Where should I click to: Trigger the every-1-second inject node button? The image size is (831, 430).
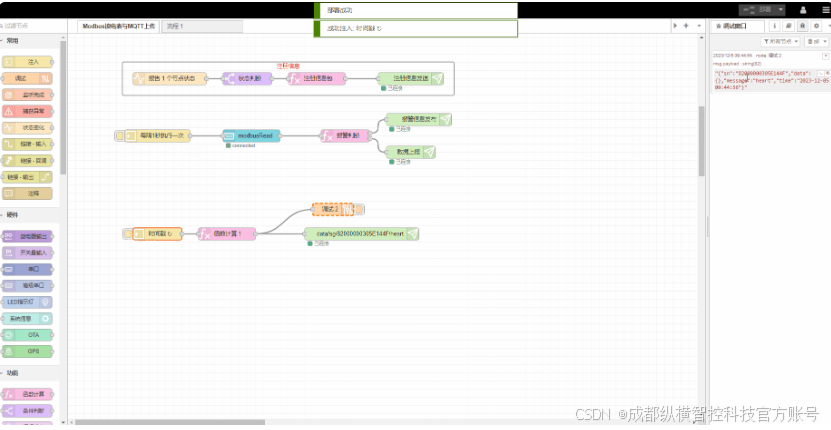pos(120,136)
